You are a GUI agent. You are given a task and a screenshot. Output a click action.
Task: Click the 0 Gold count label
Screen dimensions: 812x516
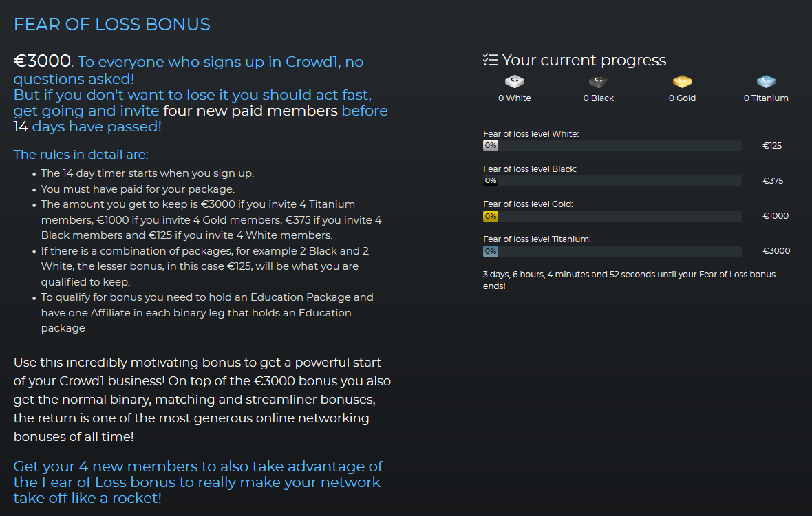point(682,98)
